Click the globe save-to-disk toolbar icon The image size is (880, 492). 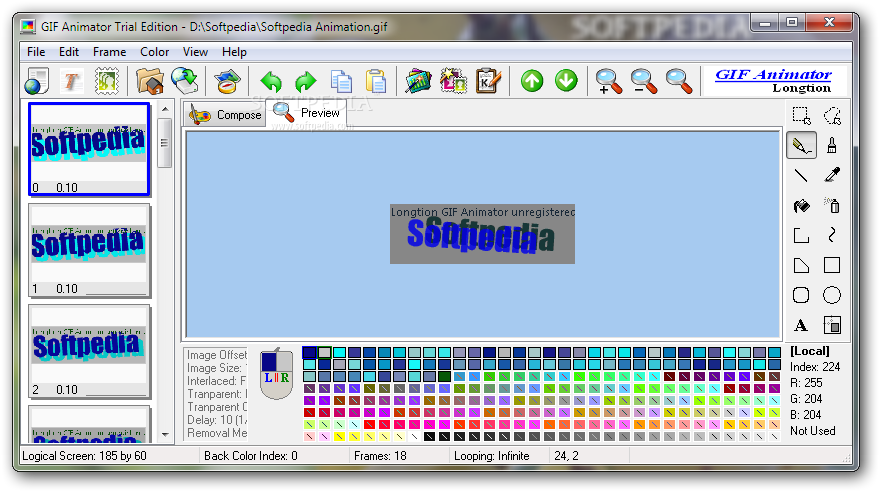tap(185, 81)
